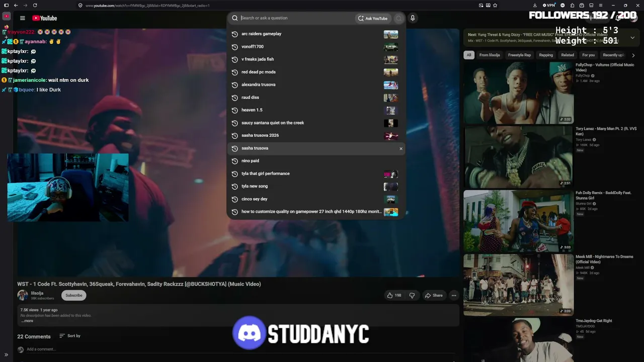The image size is (644, 362).
Task: Open 'Fuh Dolly Remix' video thumbnail
Action: coord(518,221)
